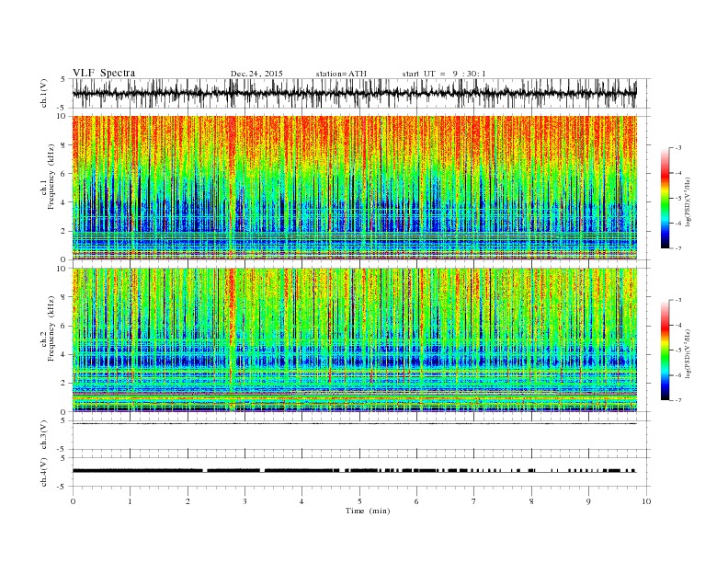Click the time axis tick label "3"
Image resolution: width=728 pixels, height=563 pixels.
click(x=245, y=501)
